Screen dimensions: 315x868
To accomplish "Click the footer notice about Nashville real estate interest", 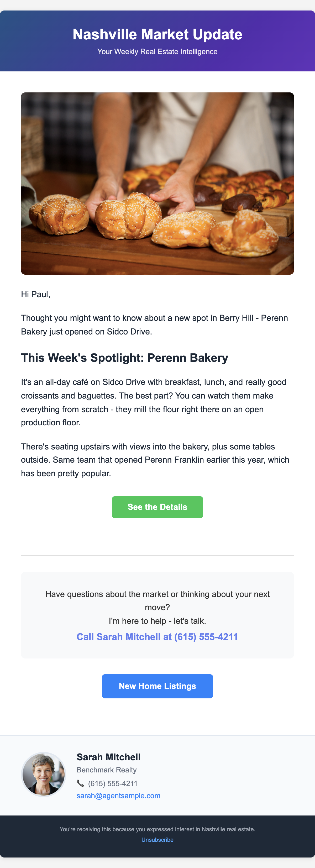I will pyautogui.click(x=157, y=829).
